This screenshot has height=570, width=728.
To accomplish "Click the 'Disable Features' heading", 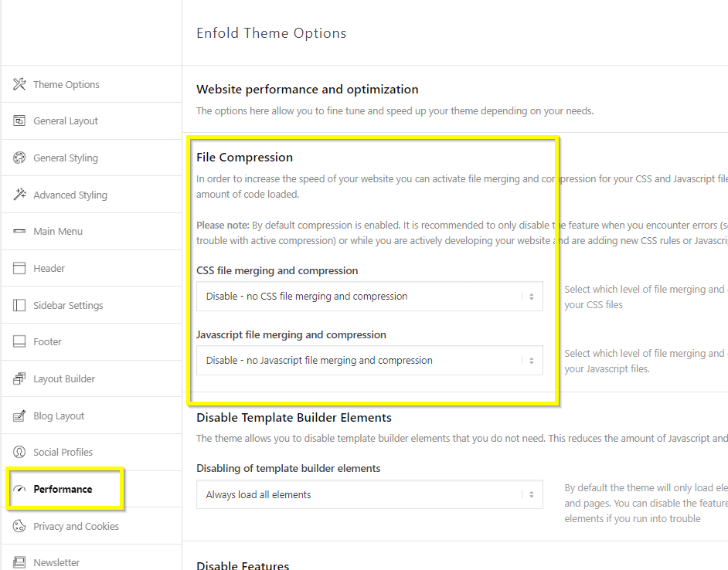I will click(243, 565).
